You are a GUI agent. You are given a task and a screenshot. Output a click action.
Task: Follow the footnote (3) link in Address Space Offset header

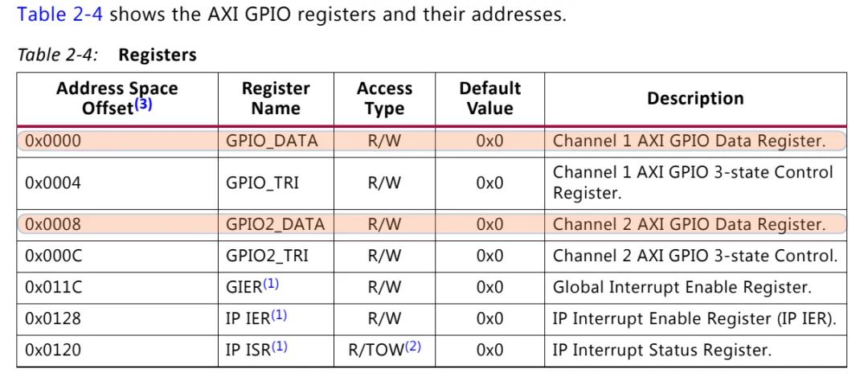point(143,104)
